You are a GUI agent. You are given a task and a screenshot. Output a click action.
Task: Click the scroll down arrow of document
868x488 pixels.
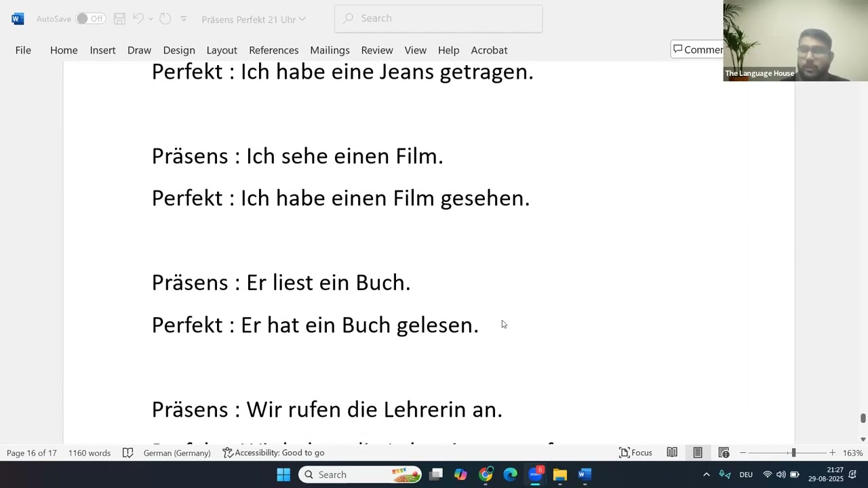[863, 439]
